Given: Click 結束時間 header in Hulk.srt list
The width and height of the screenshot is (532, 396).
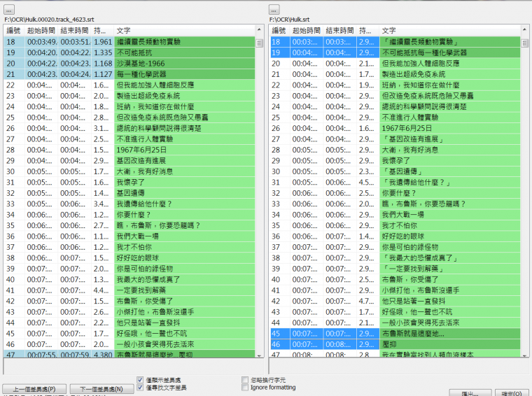Looking at the screenshot, I should (x=339, y=31).
